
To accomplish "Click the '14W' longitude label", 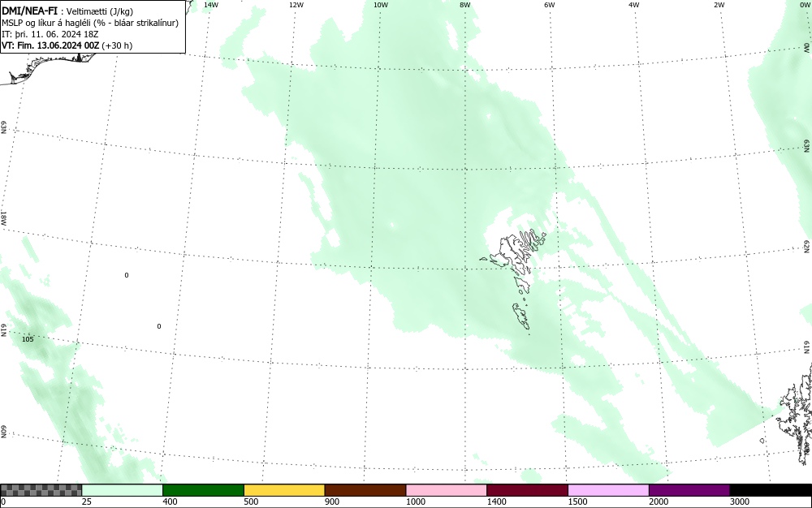I will pos(211,5).
